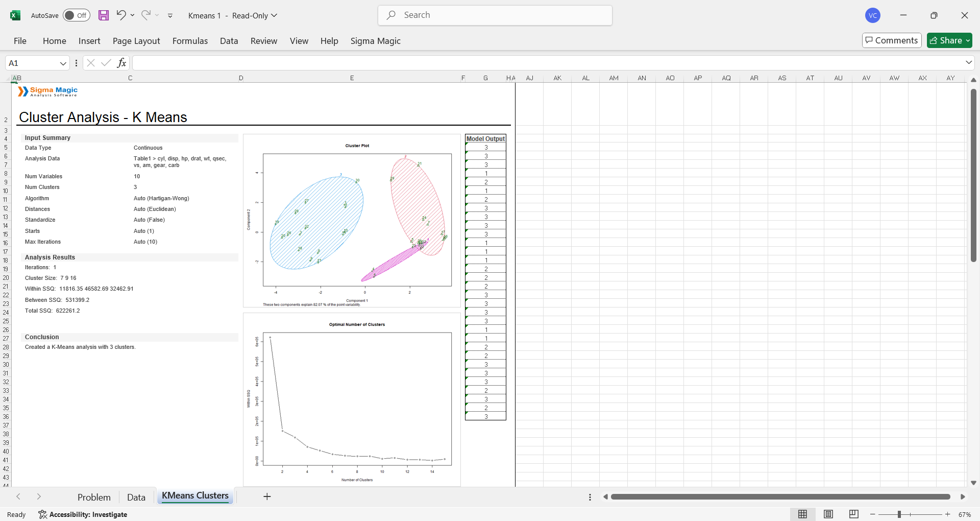Viewport: 980px width, 521px height.
Task: Switch to Page Break Preview icon
Action: [853, 514]
